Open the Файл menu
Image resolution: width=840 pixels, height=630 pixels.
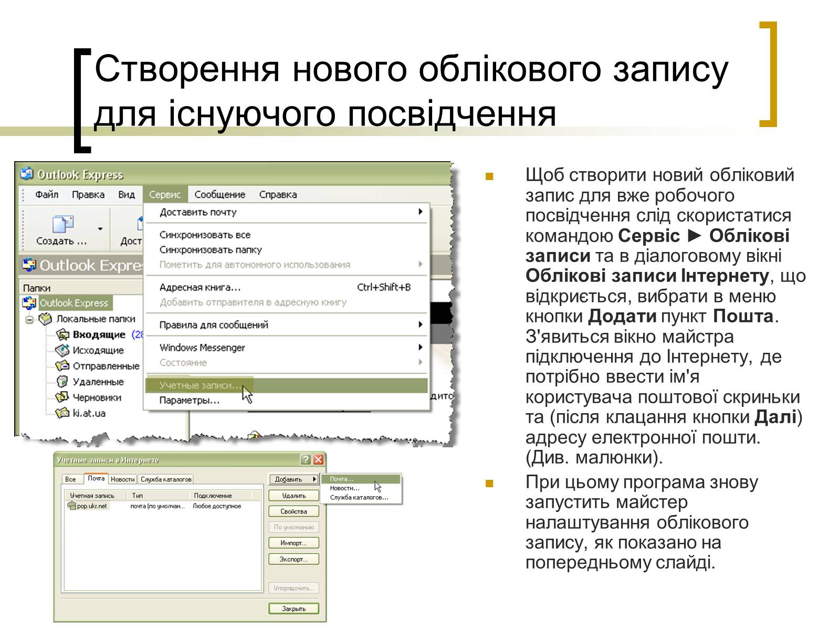[x=47, y=194]
